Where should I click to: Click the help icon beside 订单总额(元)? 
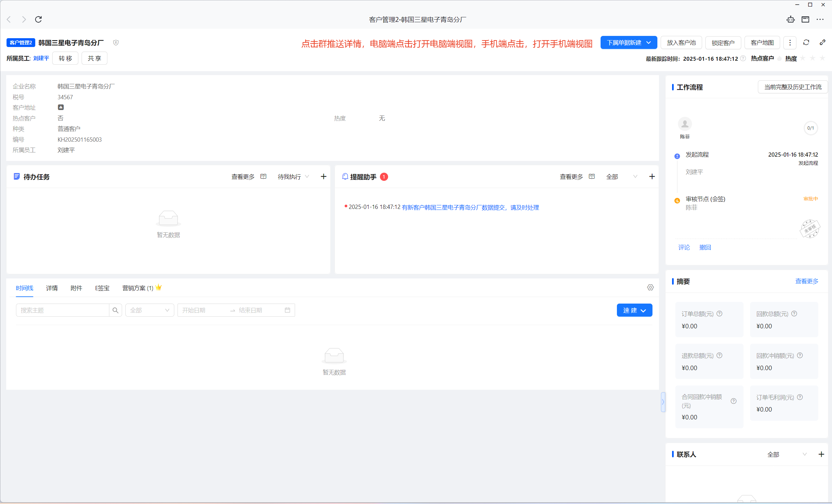[720, 314]
